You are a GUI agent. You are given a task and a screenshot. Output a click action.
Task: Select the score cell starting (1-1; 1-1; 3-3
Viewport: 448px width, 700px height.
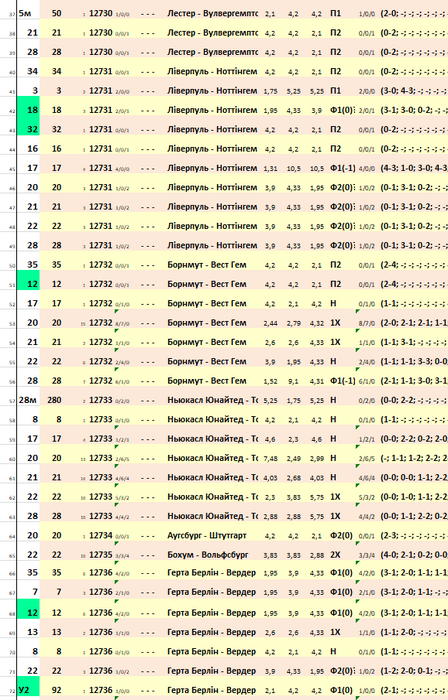tap(414, 362)
